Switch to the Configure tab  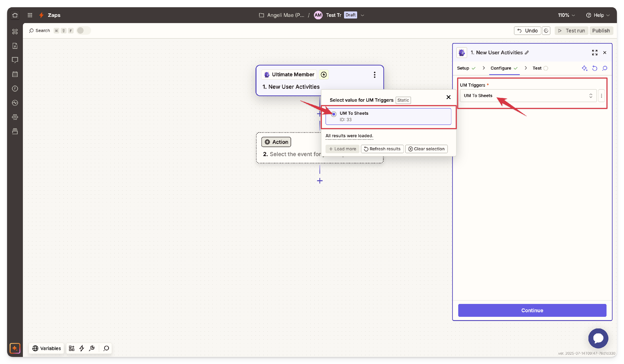point(504,68)
